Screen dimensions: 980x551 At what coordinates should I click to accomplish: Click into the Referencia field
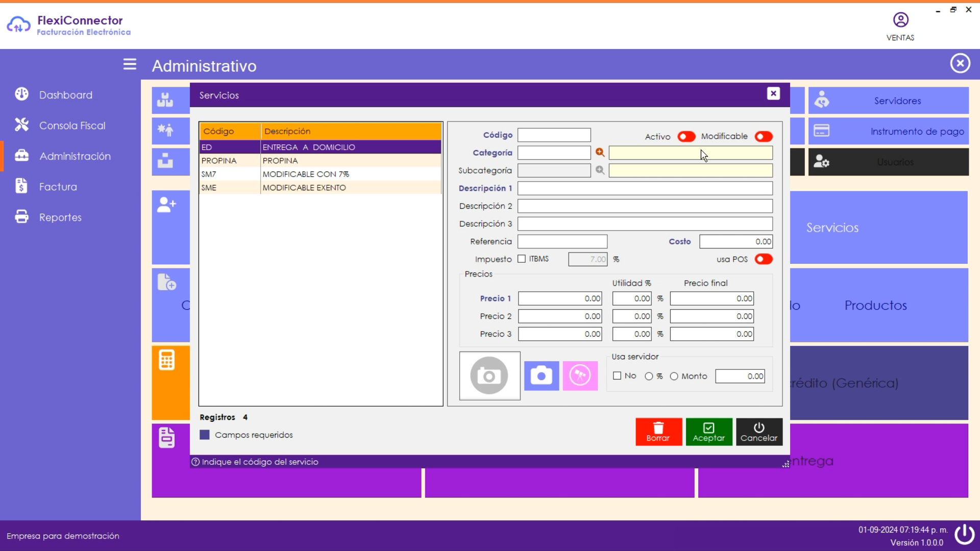coord(562,241)
